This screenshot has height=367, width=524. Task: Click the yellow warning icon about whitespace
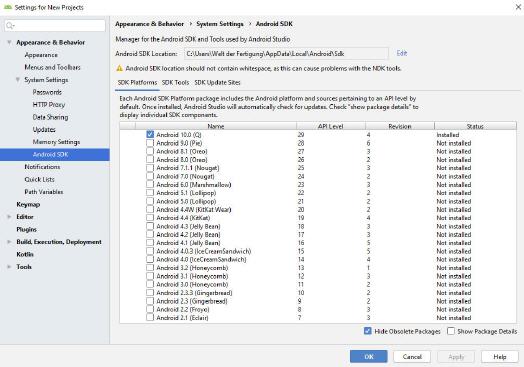119,69
